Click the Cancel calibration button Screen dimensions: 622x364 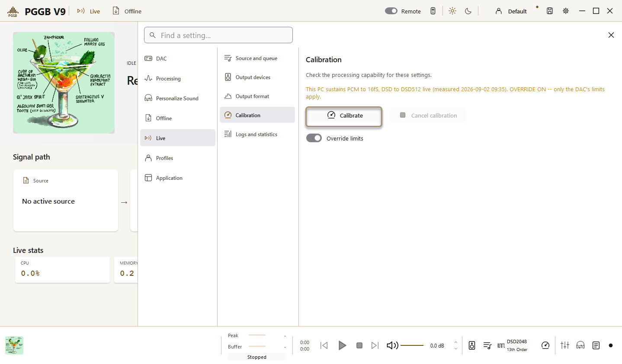click(x=428, y=115)
